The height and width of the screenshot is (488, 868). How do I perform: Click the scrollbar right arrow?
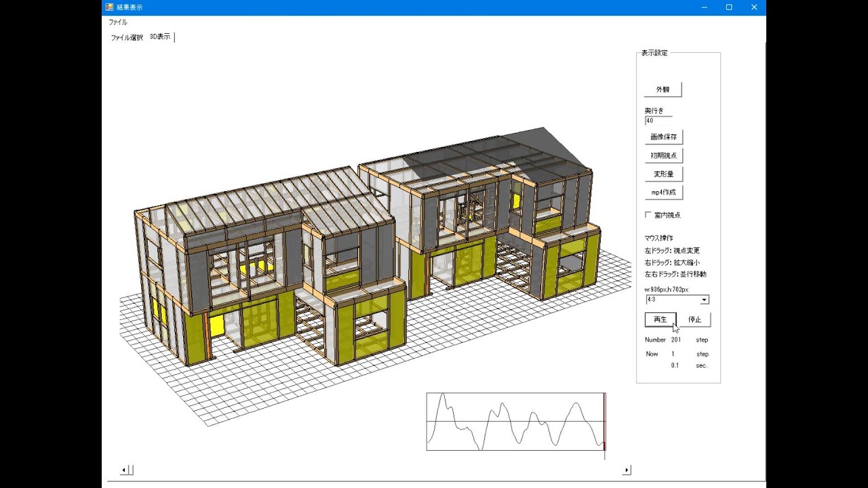(x=627, y=470)
